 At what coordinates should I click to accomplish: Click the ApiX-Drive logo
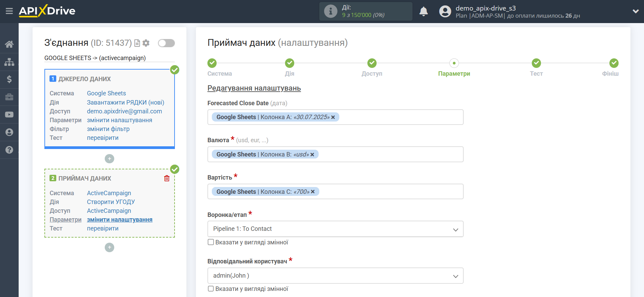pyautogui.click(x=47, y=11)
